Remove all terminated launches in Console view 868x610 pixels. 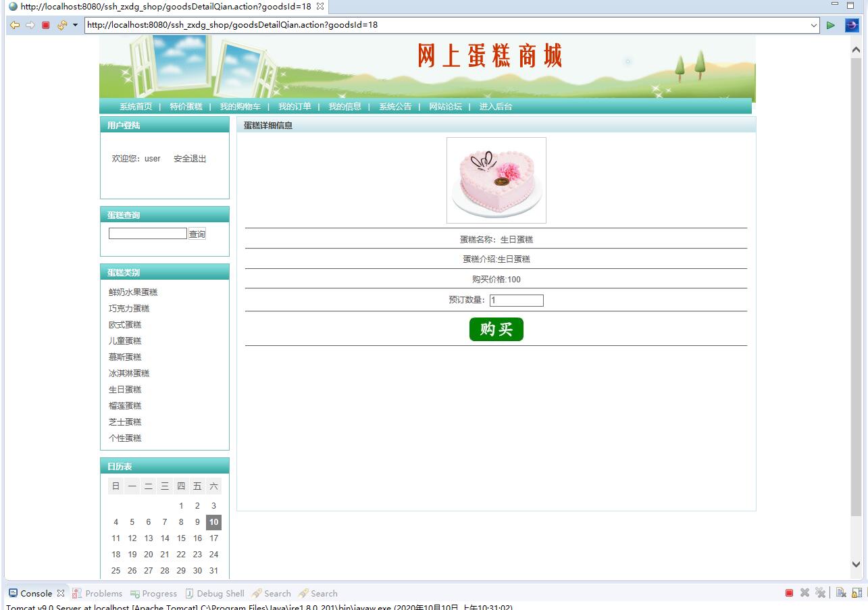coord(820,592)
